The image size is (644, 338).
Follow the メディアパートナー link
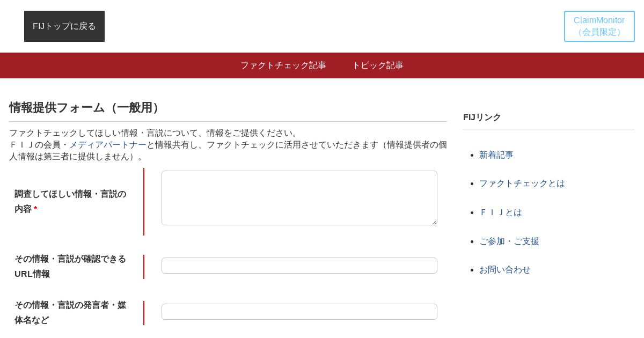107,145
